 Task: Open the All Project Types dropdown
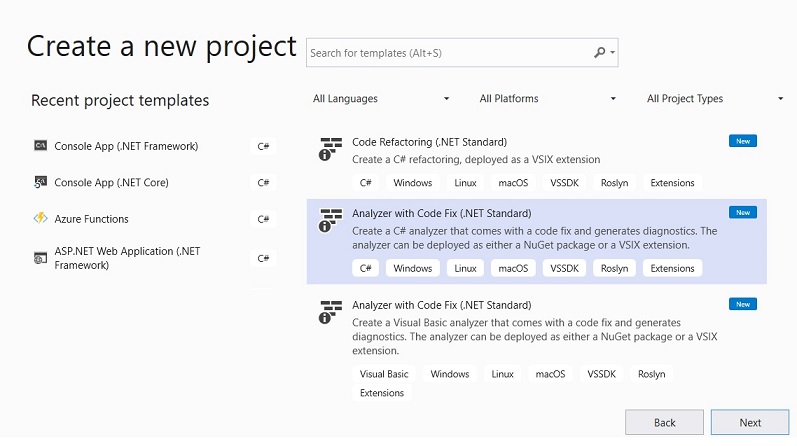[715, 99]
